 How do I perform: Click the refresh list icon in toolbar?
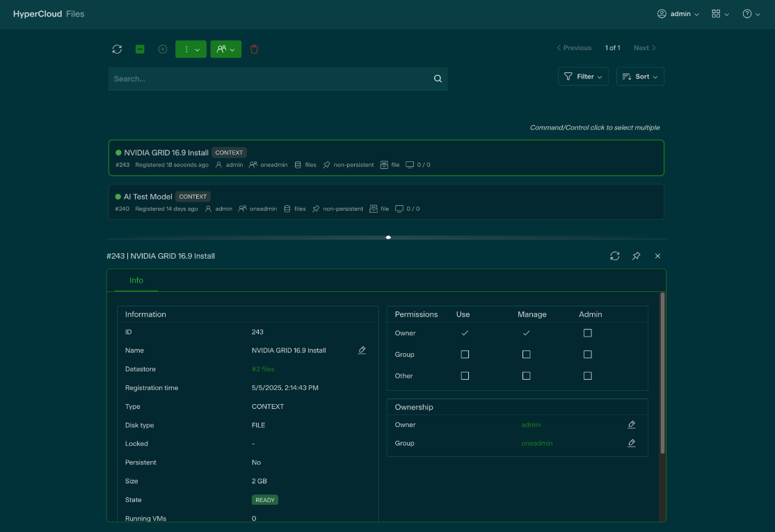point(117,49)
